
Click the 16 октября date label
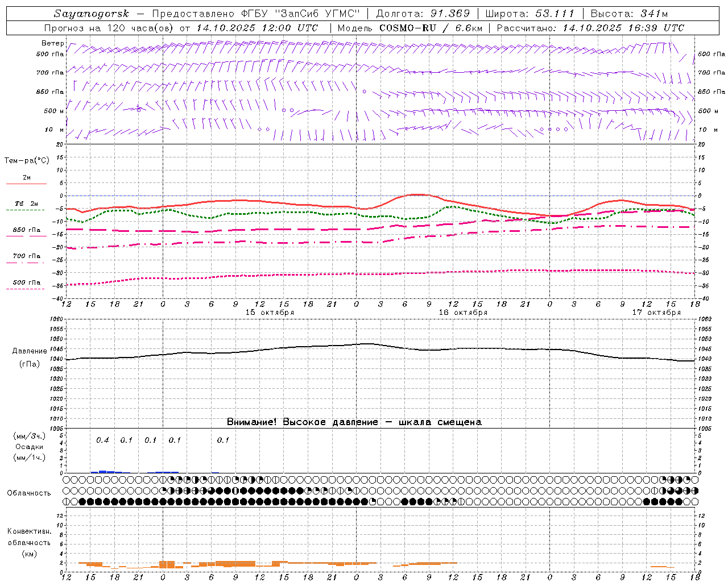click(463, 313)
